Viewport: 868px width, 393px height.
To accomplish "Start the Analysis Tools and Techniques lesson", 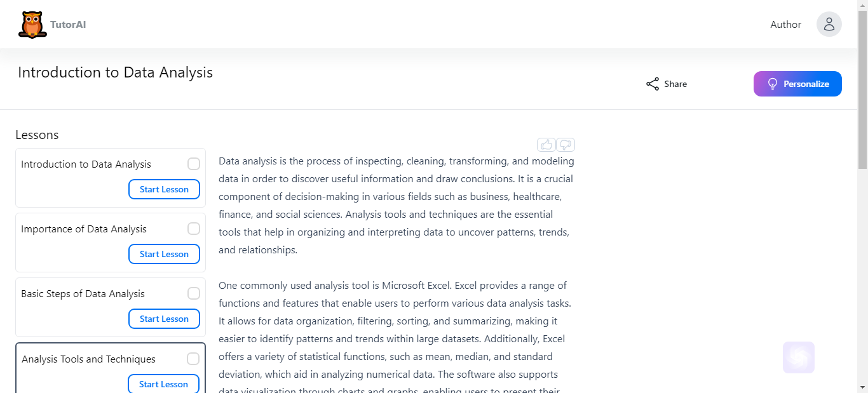I will tap(163, 384).
